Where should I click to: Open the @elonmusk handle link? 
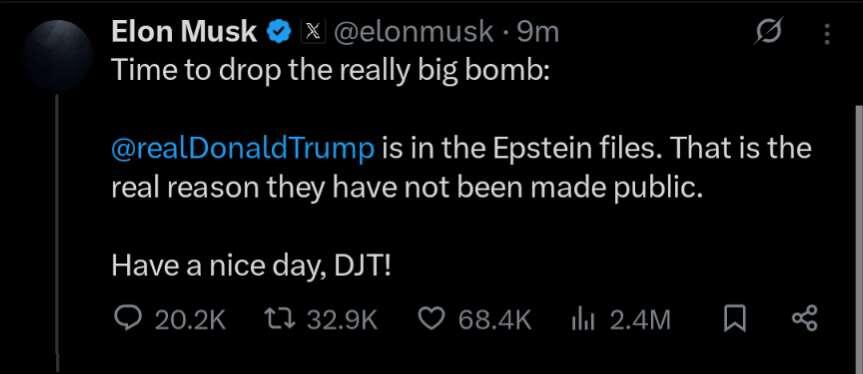(414, 34)
